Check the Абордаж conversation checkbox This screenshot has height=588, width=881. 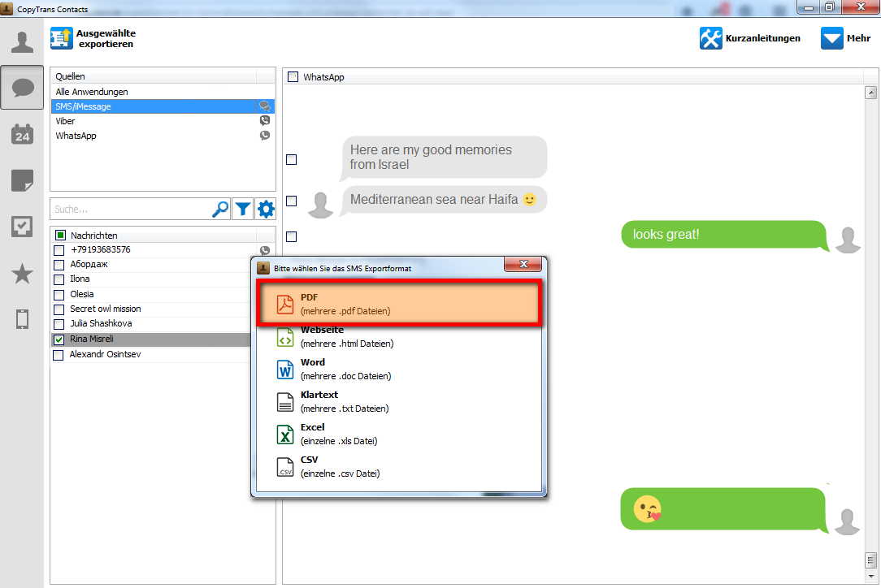point(59,265)
